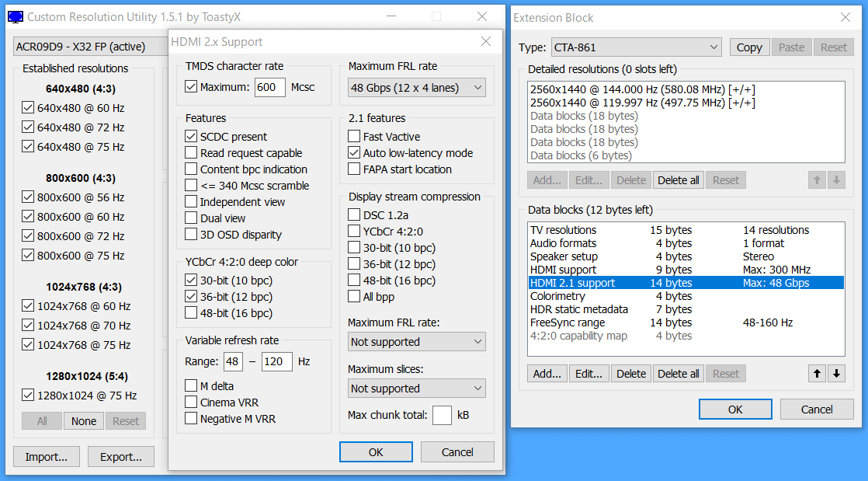Enable M delta checkbox
The width and height of the screenshot is (868, 481).
coord(191,385)
